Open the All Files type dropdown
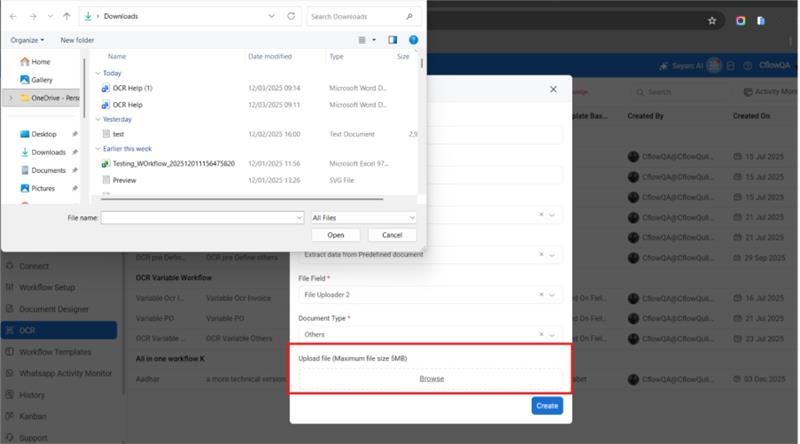The width and height of the screenshot is (800, 444). coord(363,217)
